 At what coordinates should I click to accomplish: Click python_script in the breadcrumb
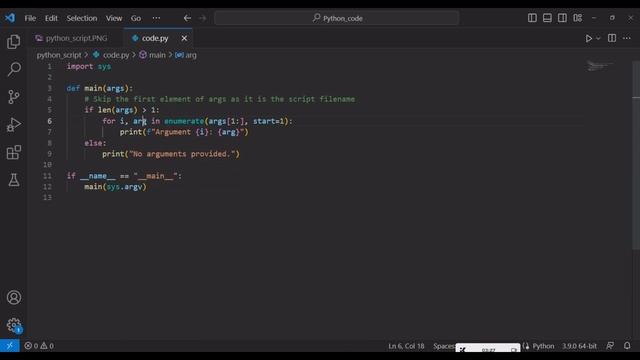(59, 55)
